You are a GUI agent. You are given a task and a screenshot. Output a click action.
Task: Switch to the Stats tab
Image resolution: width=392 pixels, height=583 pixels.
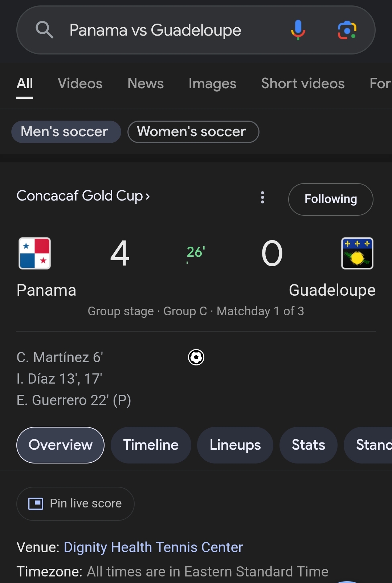click(309, 445)
